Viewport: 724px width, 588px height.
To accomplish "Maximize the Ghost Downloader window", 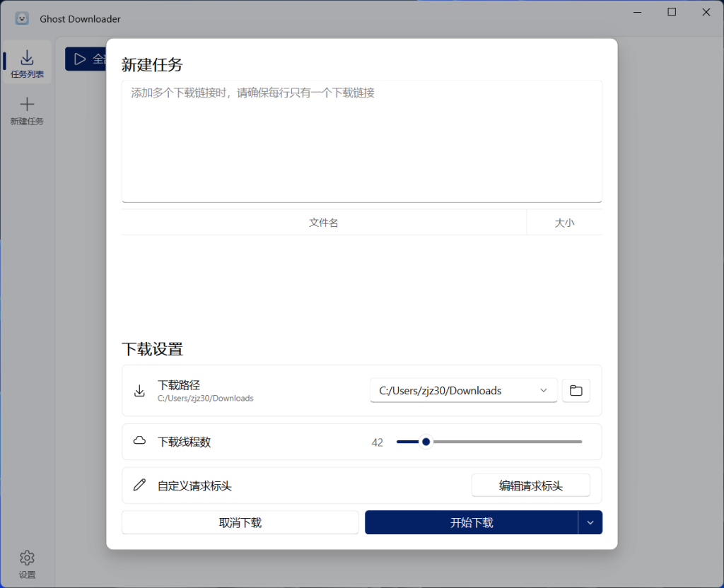I will (672, 12).
